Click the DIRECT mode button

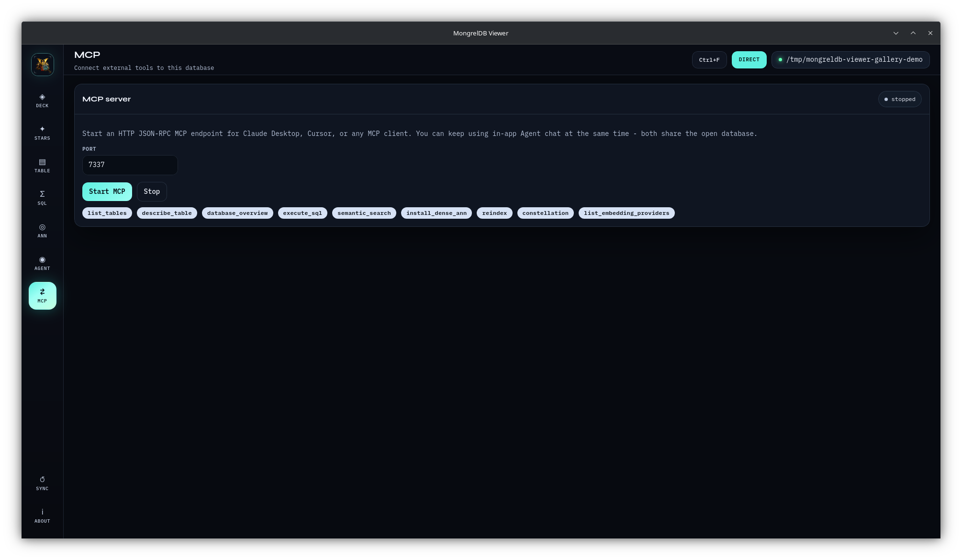point(749,60)
